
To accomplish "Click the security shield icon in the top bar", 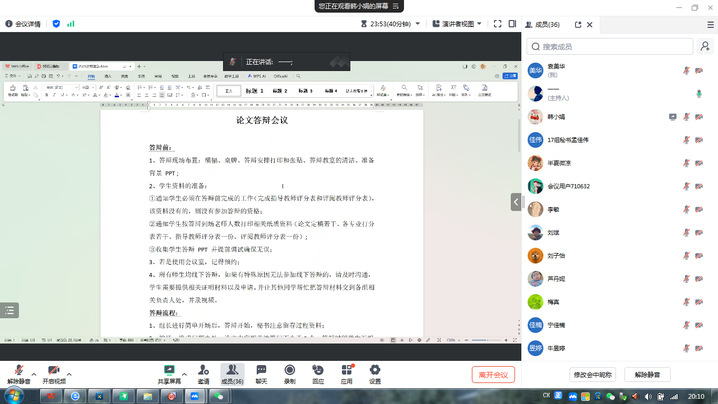I will point(56,23).
